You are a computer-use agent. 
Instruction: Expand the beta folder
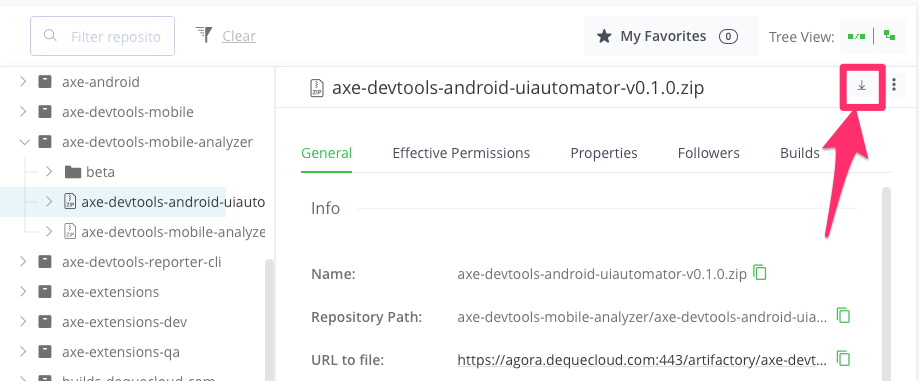[x=49, y=172]
